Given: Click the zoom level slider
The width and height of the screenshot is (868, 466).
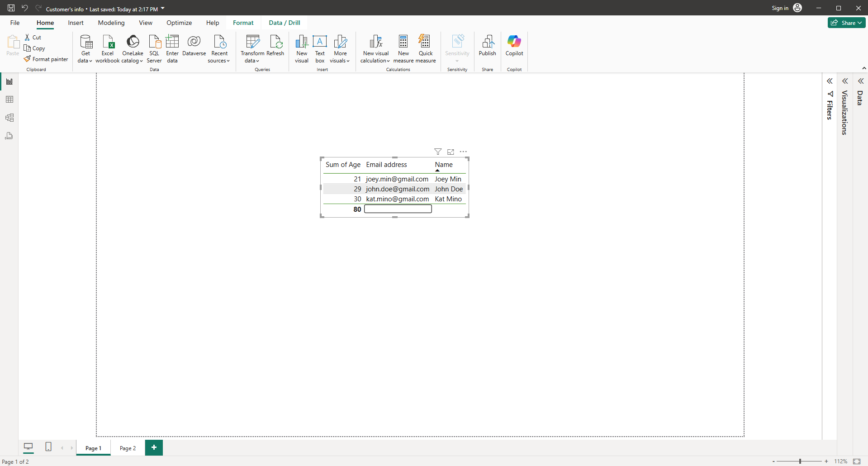Looking at the screenshot, I should pyautogui.click(x=800, y=461).
